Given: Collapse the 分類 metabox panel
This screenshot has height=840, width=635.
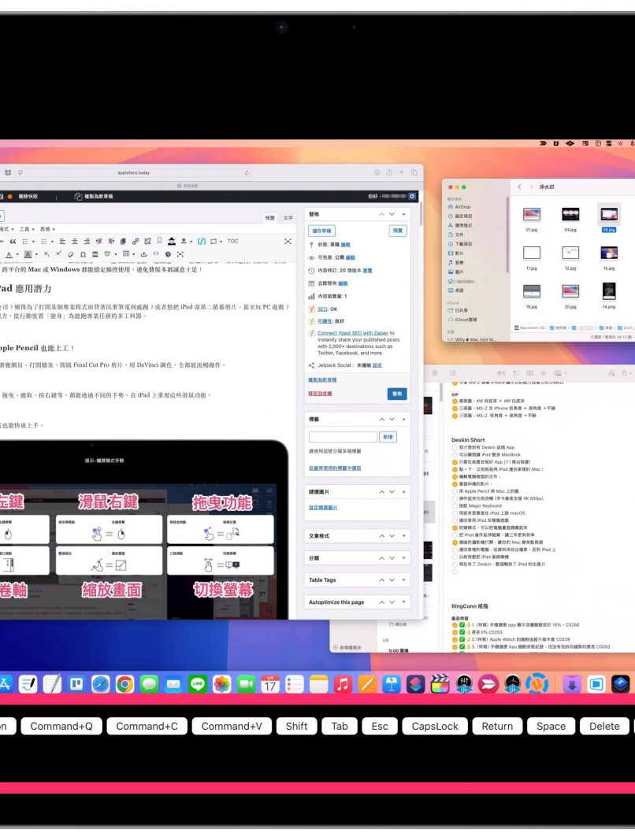Looking at the screenshot, I should coord(405,557).
